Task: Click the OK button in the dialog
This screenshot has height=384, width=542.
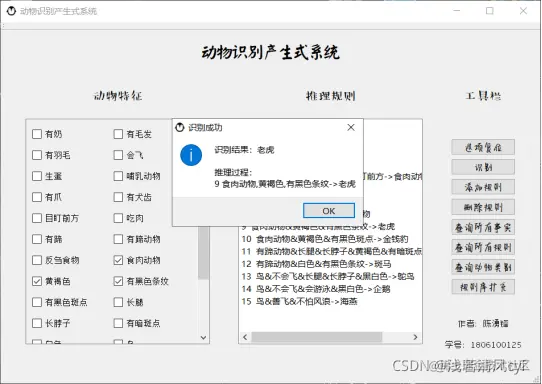Action: click(x=329, y=210)
